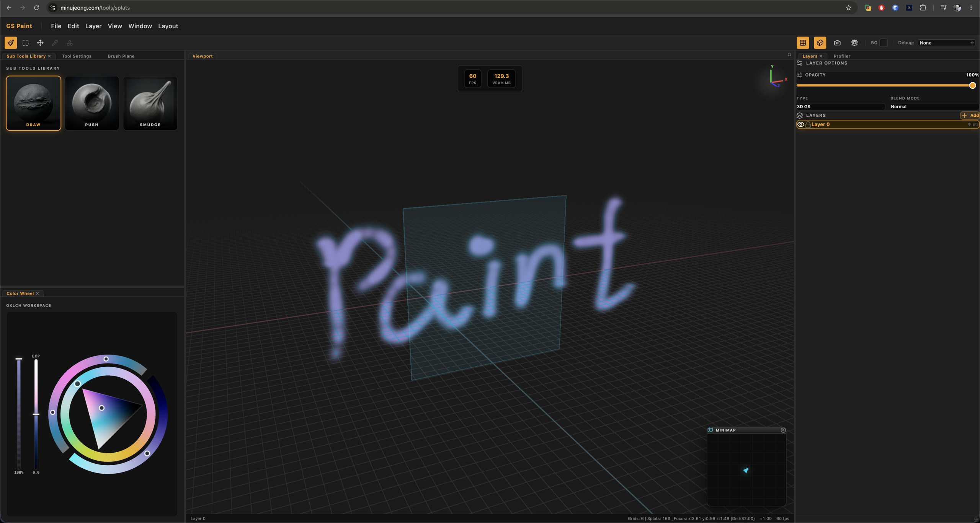Image resolution: width=980 pixels, height=523 pixels.
Task: Select the eyedropper tool
Action: (55, 43)
